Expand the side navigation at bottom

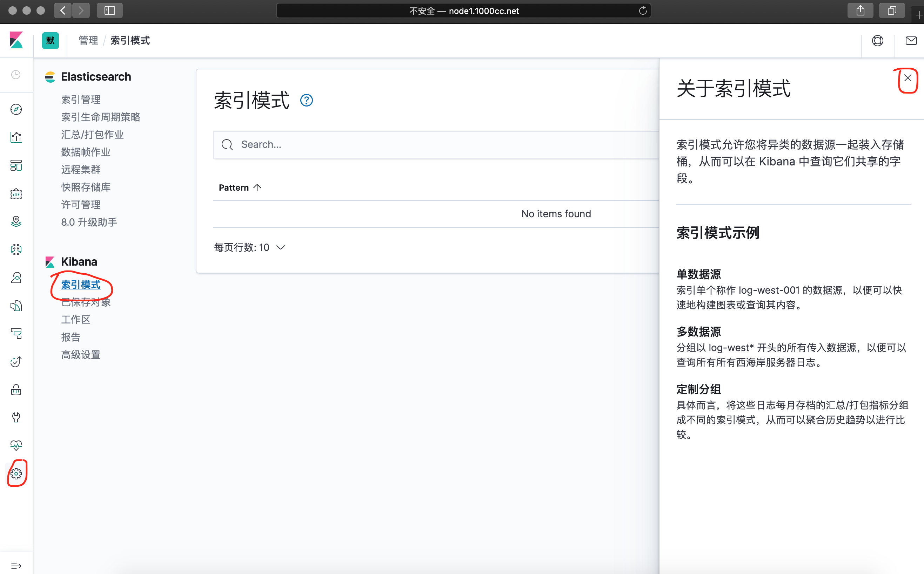pyautogui.click(x=16, y=566)
